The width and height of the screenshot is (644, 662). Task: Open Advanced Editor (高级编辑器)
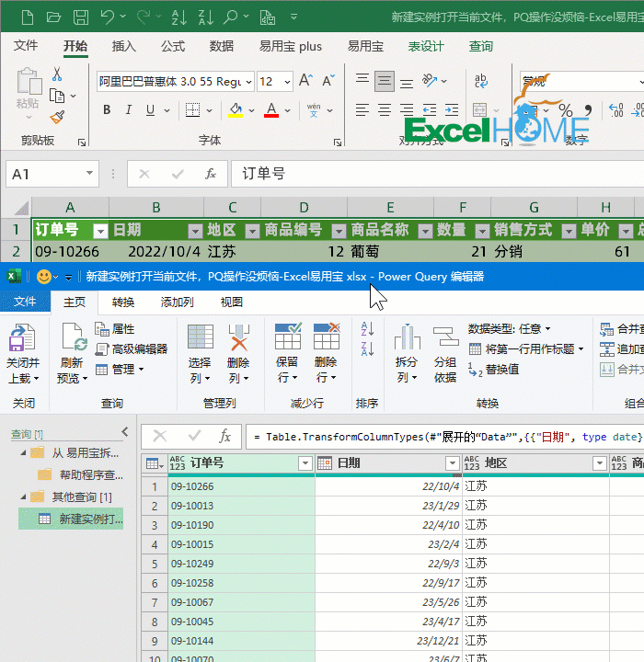click(x=132, y=349)
